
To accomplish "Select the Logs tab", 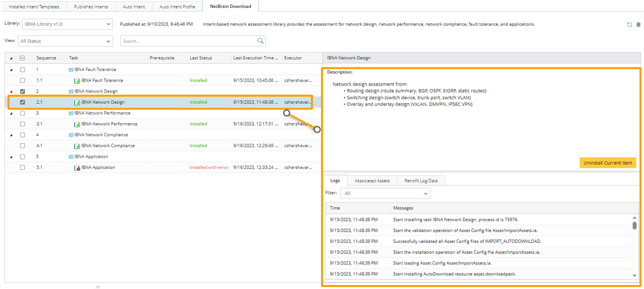I will pyautogui.click(x=335, y=180).
